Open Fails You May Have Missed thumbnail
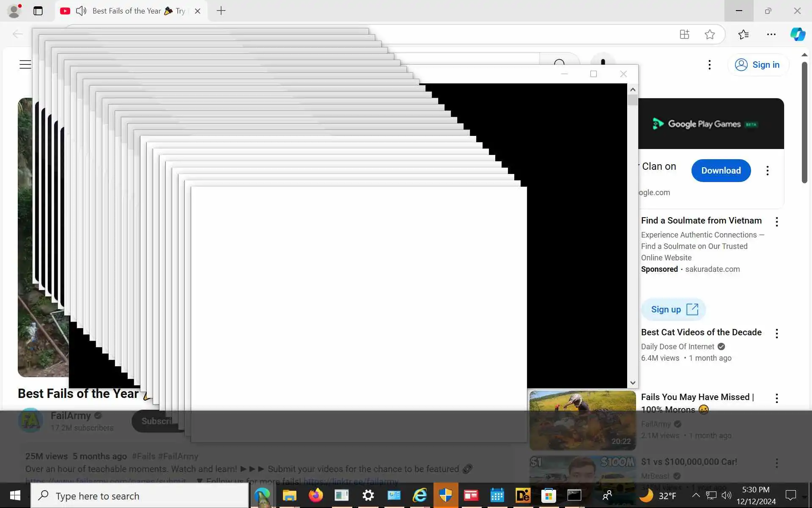Image resolution: width=812 pixels, height=508 pixels. (x=582, y=420)
